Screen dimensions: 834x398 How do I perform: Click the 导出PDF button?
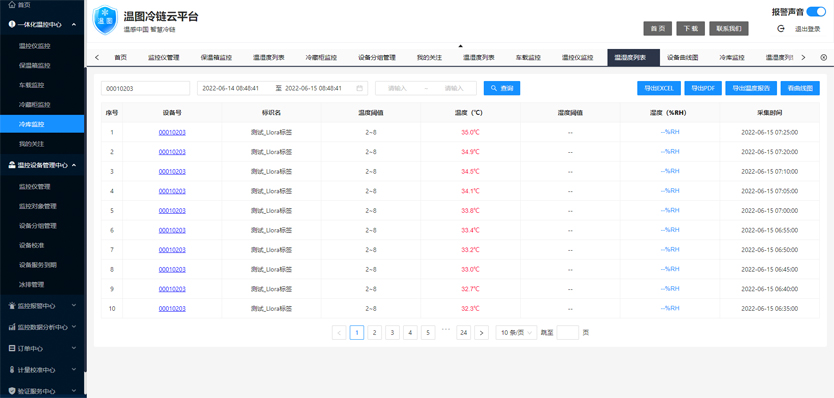[x=703, y=88]
